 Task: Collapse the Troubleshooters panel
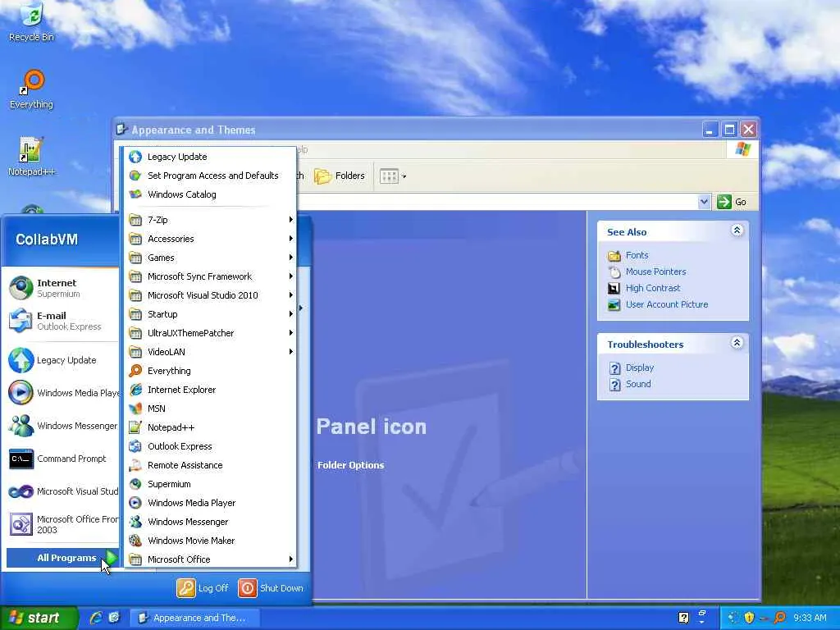coord(737,342)
